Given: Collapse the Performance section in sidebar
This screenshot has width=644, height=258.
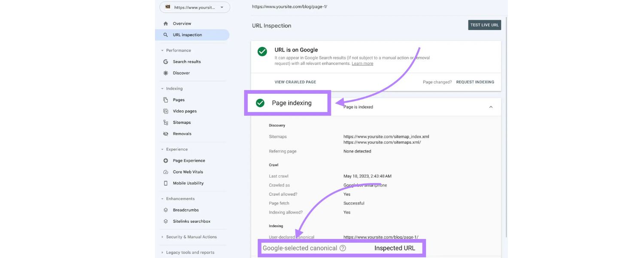Looking at the screenshot, I should 162,50.
